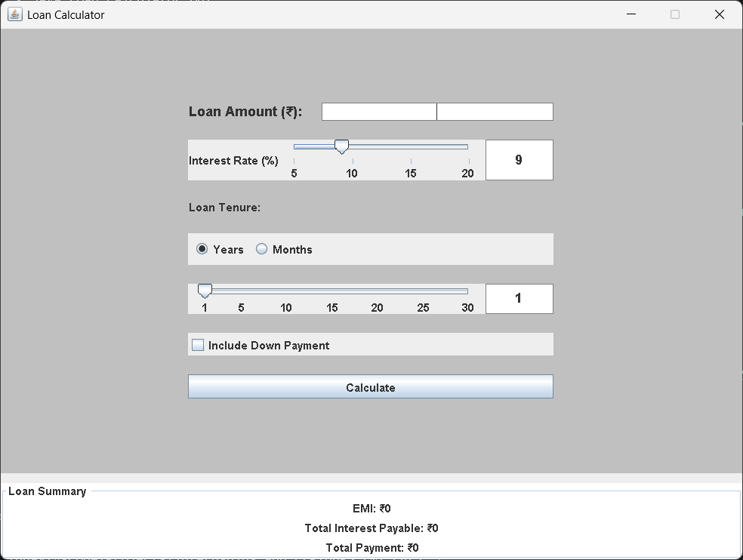Viewport: 743px width, 560px height.
Task: Click the 'Interest Rate (%)' label
Action: point(233,161)
